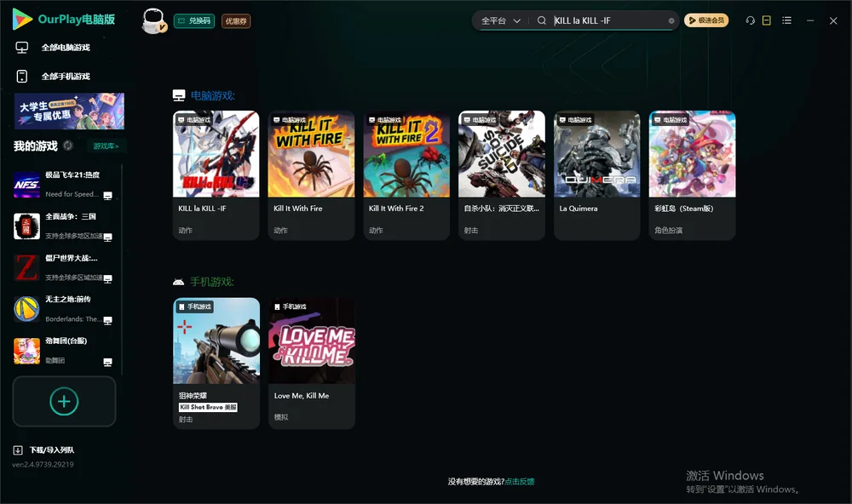Open 下载/导入列表 download list
The width and height of the screenshot is (852, 504).
click(x=44, y=450)
